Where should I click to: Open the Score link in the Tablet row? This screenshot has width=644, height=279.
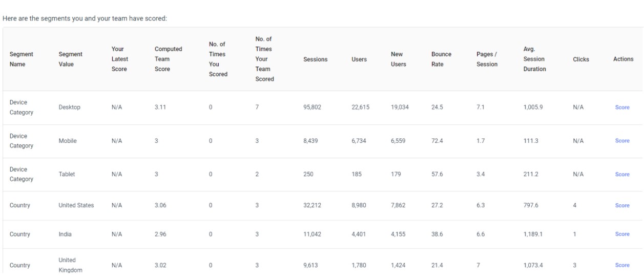point(622,174)
